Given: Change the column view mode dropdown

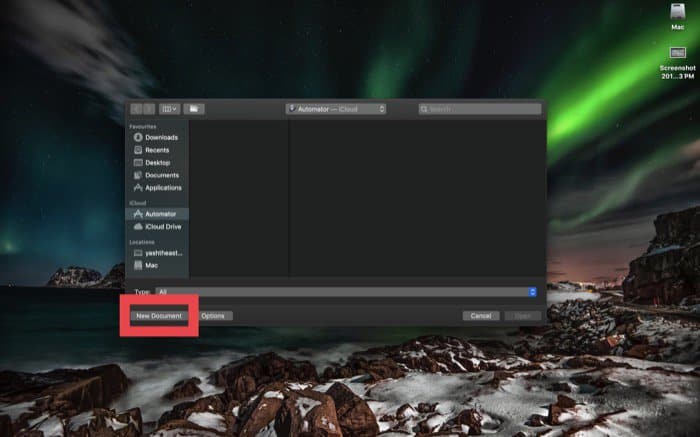Looking at the screenshot, I should pos(169,108).
